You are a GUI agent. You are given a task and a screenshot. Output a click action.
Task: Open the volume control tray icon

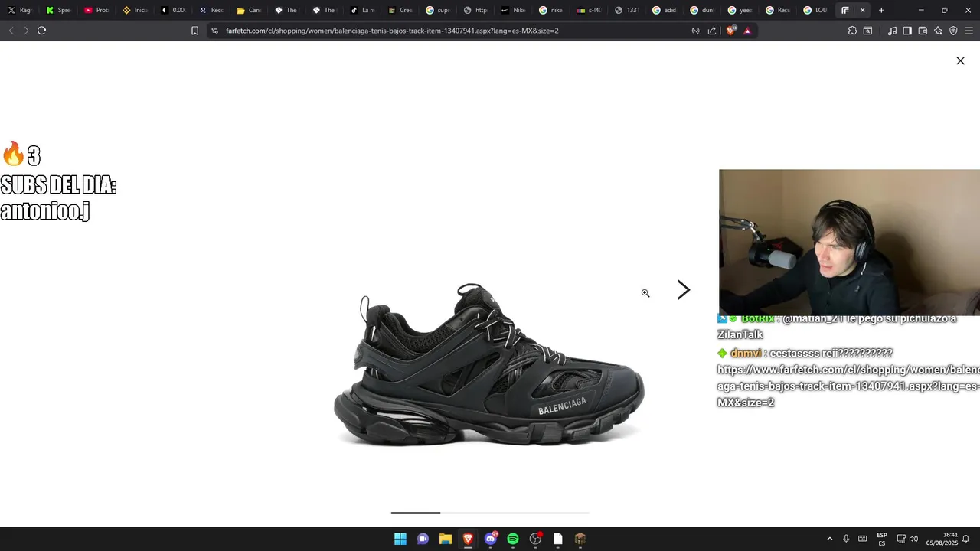[913, 539]
